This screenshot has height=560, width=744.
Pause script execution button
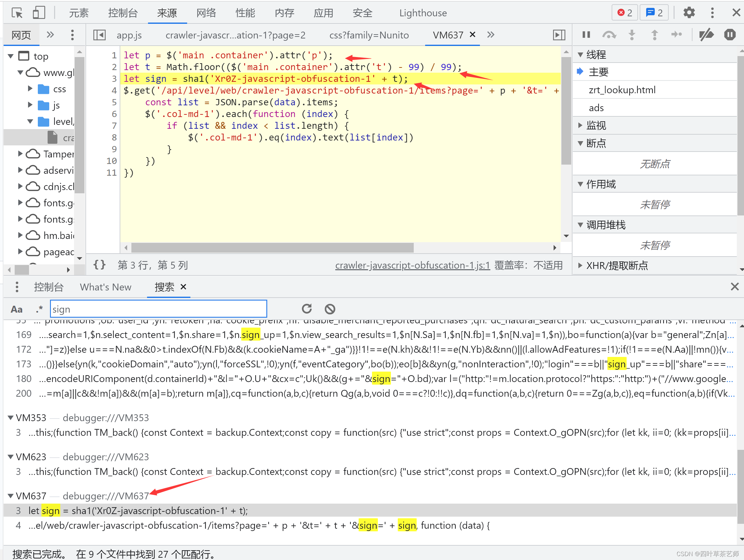click(586, 35)
